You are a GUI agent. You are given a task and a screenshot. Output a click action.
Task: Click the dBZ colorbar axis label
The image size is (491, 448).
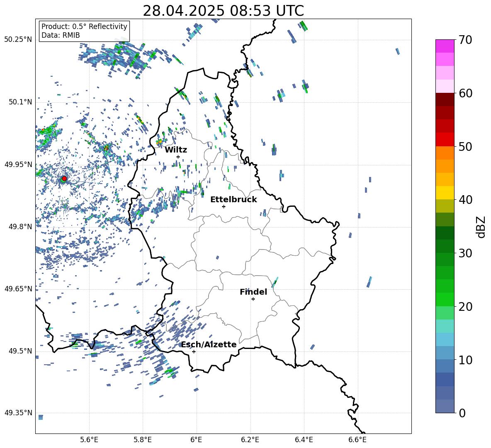pyautogui.click(x=481, y=227)
